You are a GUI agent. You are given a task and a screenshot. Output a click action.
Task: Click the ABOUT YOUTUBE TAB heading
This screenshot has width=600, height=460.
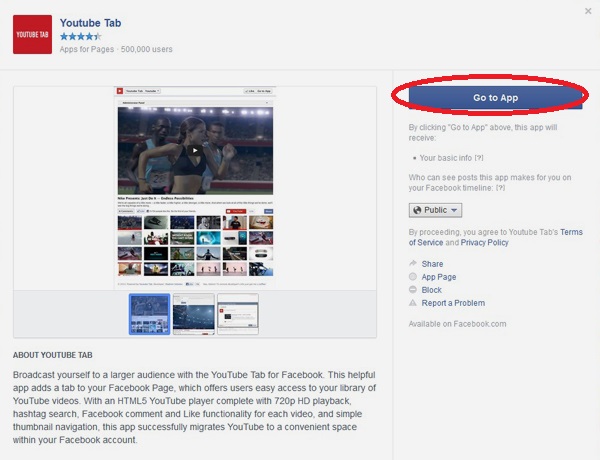tap(53, 355)
